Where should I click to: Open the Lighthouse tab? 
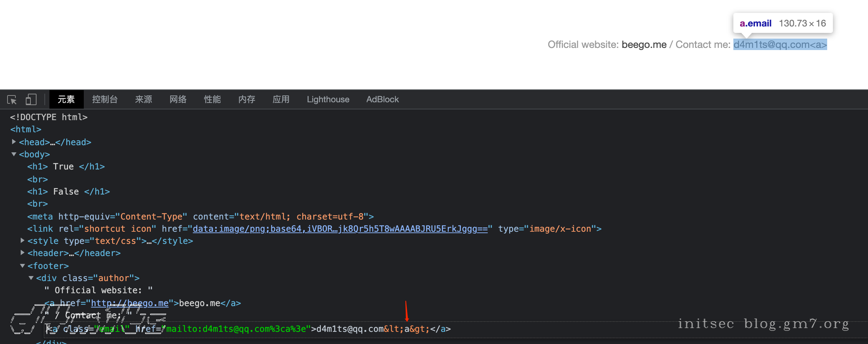[328, 99]
